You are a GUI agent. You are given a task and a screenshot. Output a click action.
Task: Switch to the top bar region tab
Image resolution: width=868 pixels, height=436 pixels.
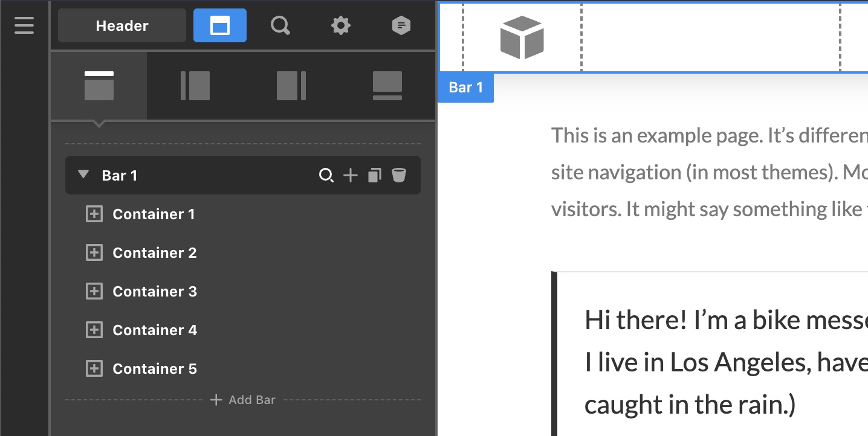pyautogui.click(x=99, y=86)
